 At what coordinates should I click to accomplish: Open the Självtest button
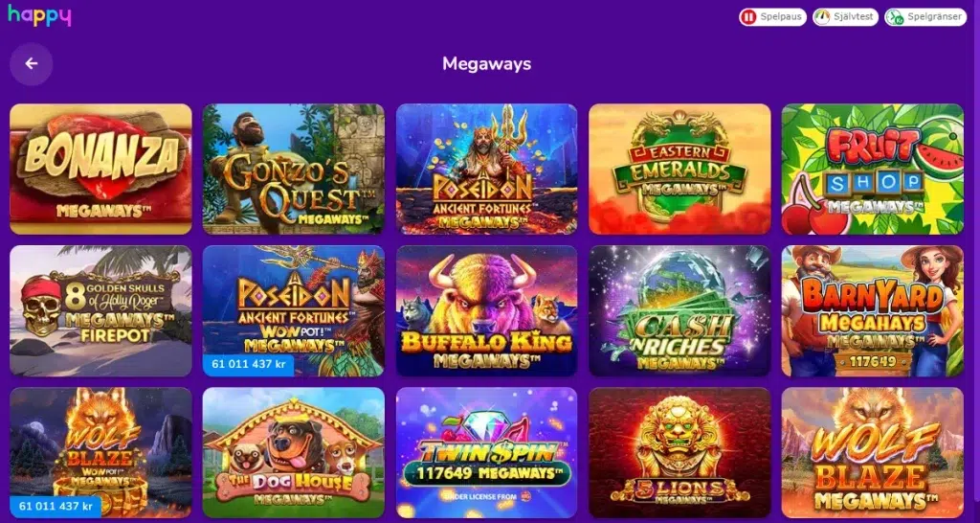tap(846, 17)
